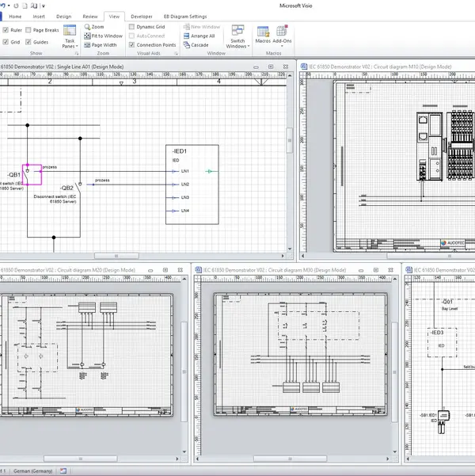Click German (Germany) language in status bar

coord(32,470)
